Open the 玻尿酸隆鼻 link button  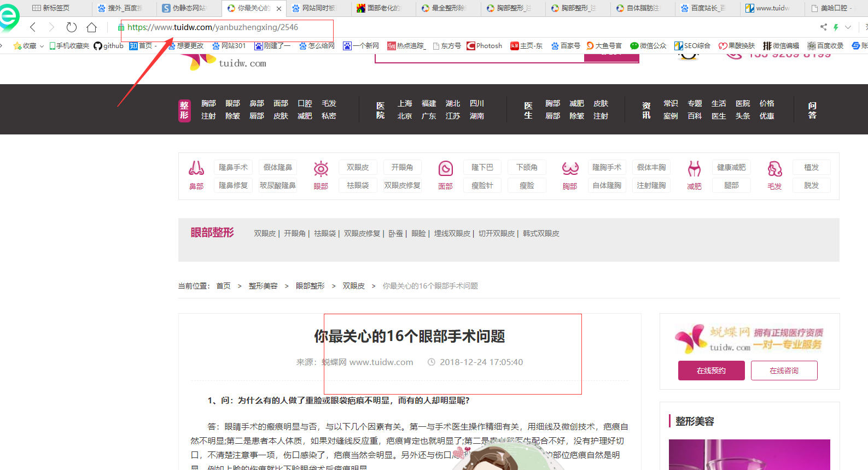click(278, 185)
